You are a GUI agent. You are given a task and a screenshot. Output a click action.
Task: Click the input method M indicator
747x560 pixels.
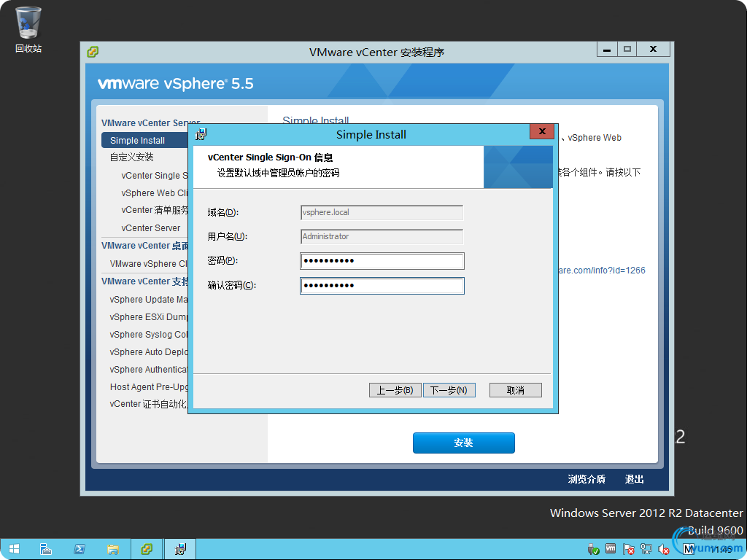pyautogui.click(x=689, y=550)
